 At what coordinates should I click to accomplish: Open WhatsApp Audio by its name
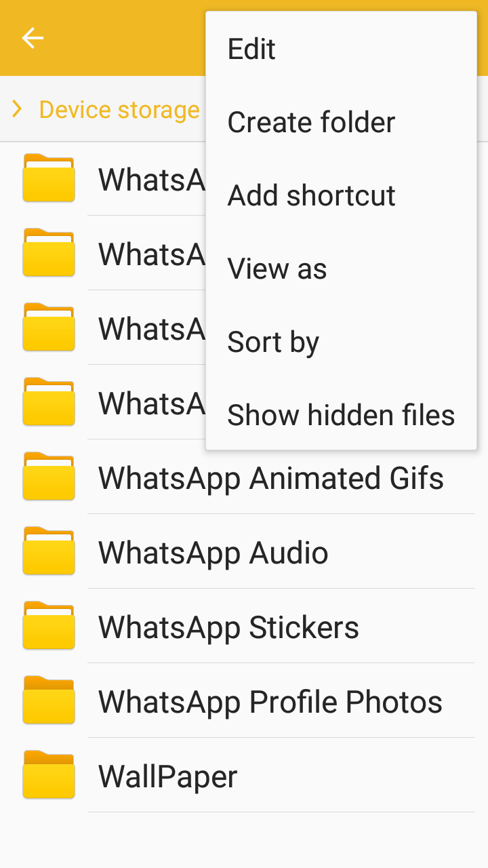pyautogui.click(x=213, y=553)
